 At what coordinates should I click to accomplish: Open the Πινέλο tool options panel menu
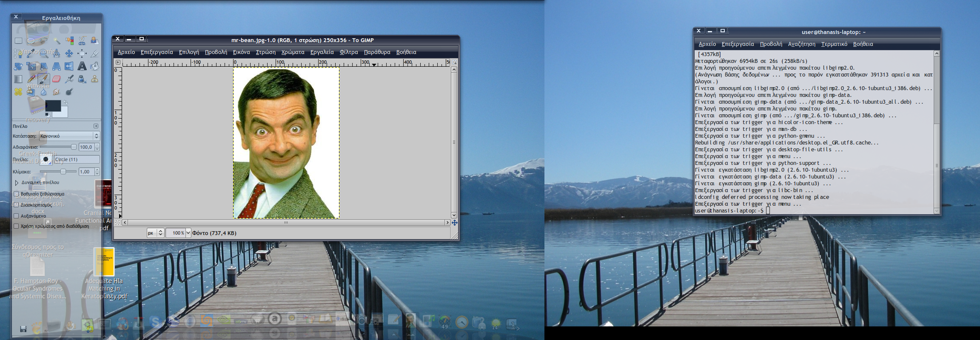click(x=96, y=126)
